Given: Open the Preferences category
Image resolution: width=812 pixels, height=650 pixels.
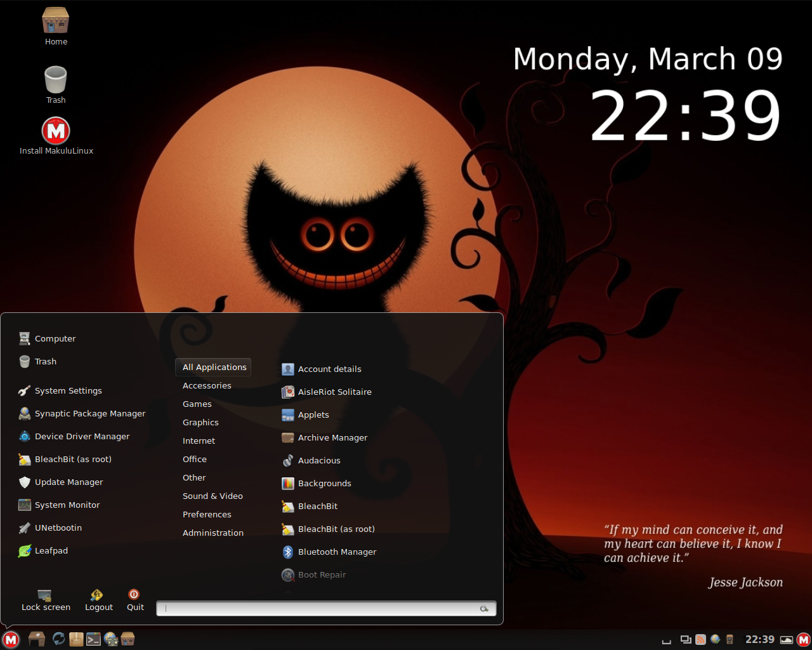Looking at the screenshot, I should 207,514.
